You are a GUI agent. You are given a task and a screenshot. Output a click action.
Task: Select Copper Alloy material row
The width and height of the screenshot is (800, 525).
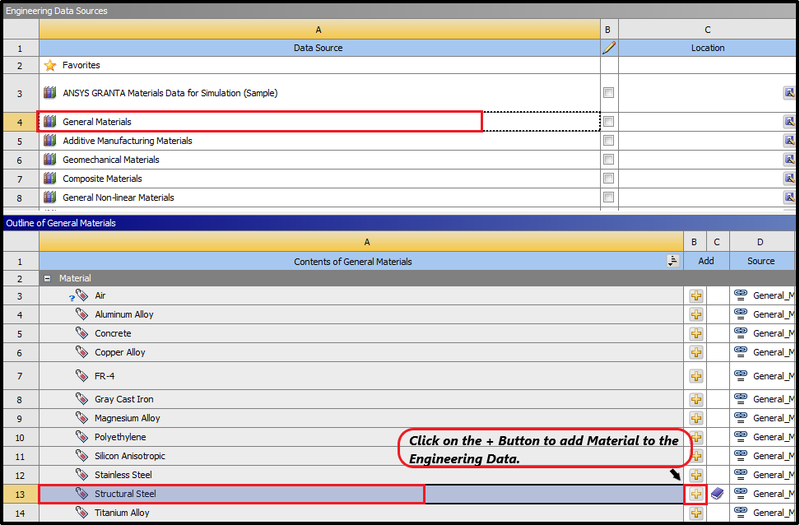[361, 353]
